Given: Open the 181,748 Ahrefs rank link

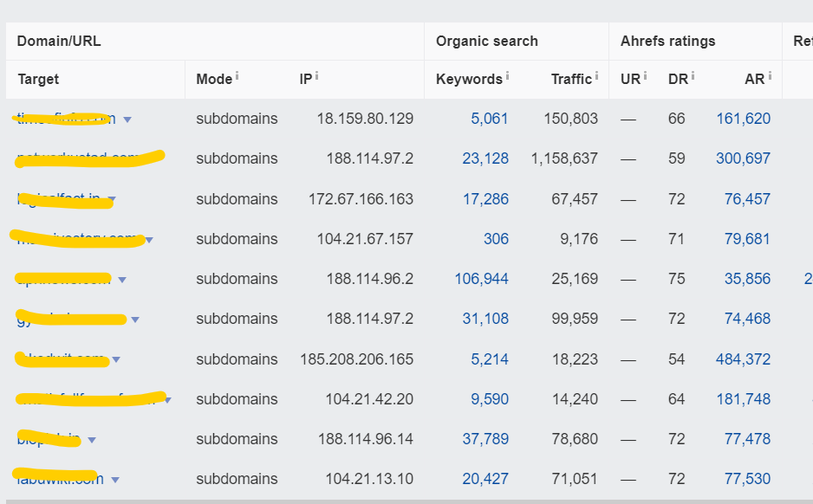Looking at the screenshot, I should click(x=744, y=399).
